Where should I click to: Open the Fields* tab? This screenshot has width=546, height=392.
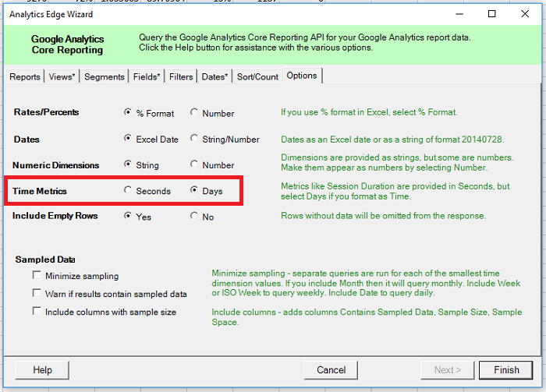pos(147,76)
